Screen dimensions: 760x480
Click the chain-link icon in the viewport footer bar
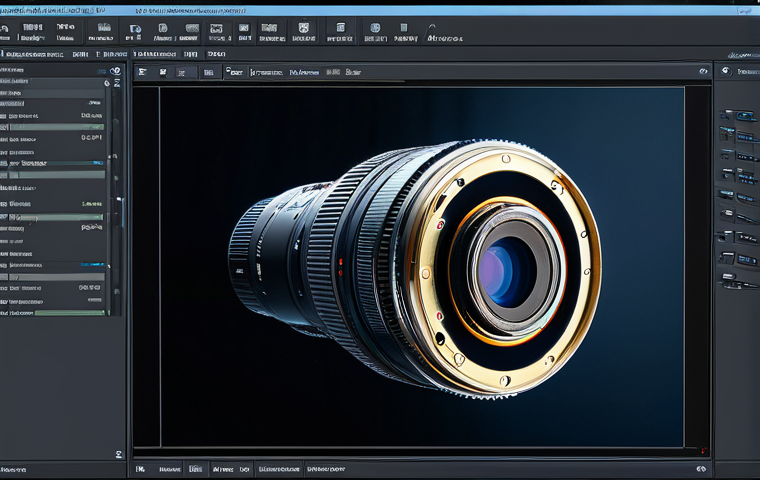point(701,469)
